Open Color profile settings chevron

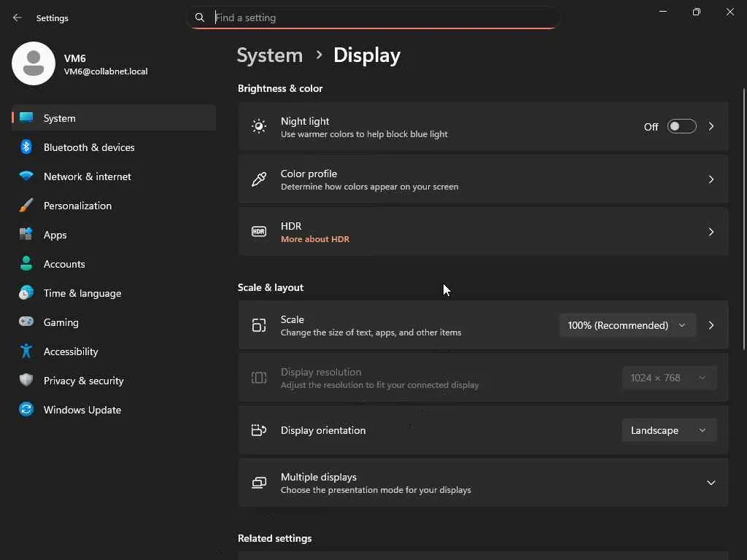point(711,179)
